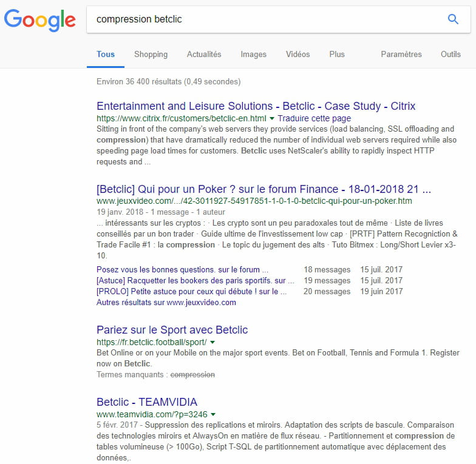Screen dimensions: 476x464
Task: Click the blue search magnifier icon
Action: pyautogui.click(x=453, y=19)
